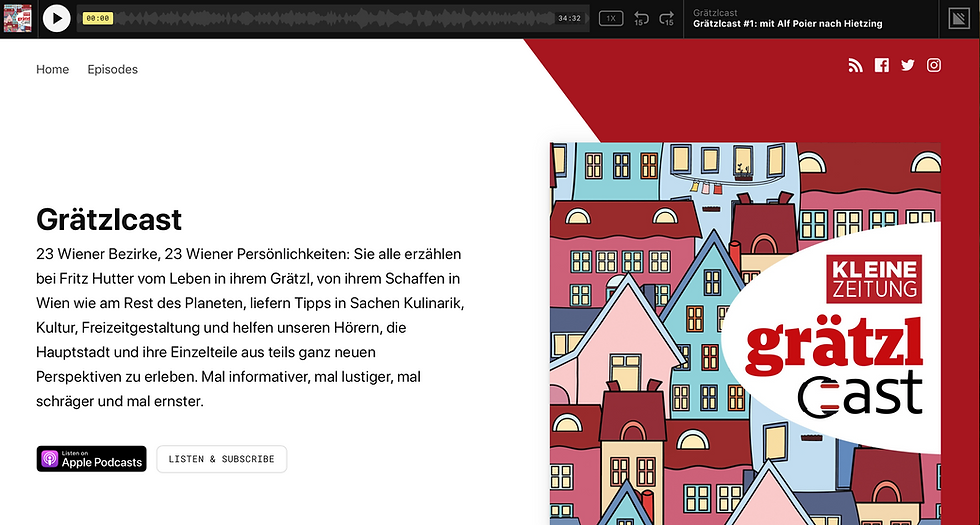Click the Grätzlcast show name in player
This screenshot has width=980, height=525.
tap(715, 12)
